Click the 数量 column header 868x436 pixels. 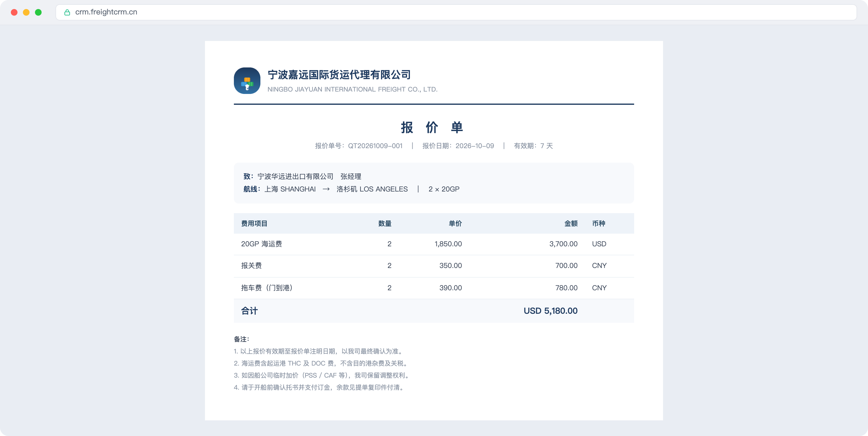(x=385, y=223)
